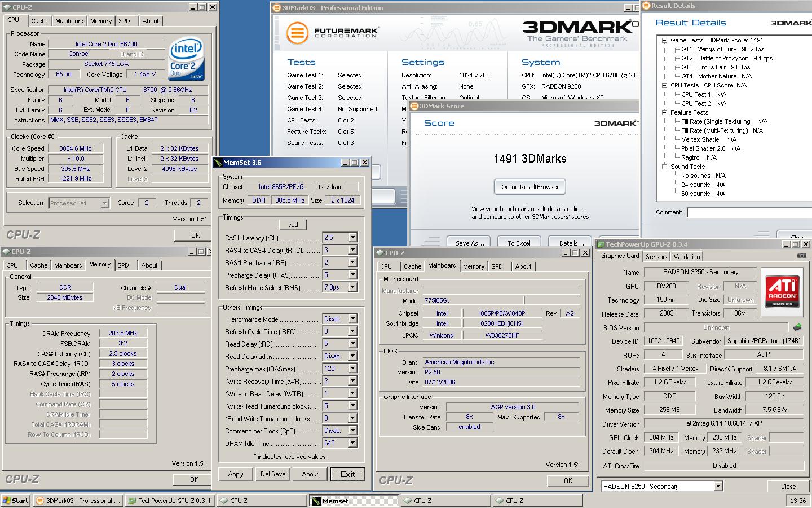The height and width of the screenshot is (508, 812).
Task: Click the Intel Core 2 Duo logo
Action: click(x=186, y=59)
